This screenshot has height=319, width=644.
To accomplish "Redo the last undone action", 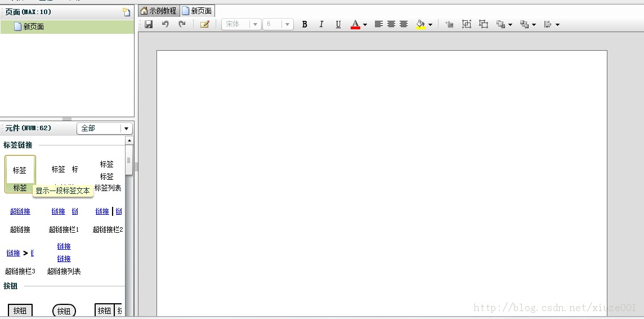I will tap(182, 24).
